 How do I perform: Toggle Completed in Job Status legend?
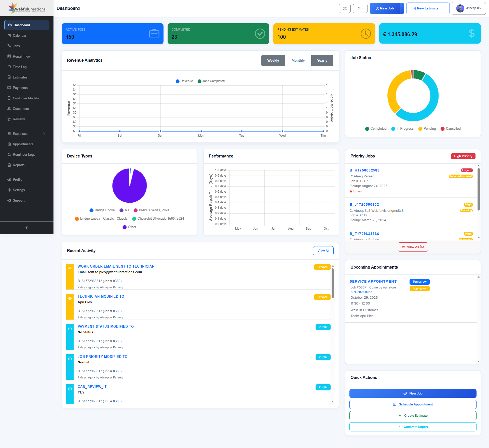(376, 129)
